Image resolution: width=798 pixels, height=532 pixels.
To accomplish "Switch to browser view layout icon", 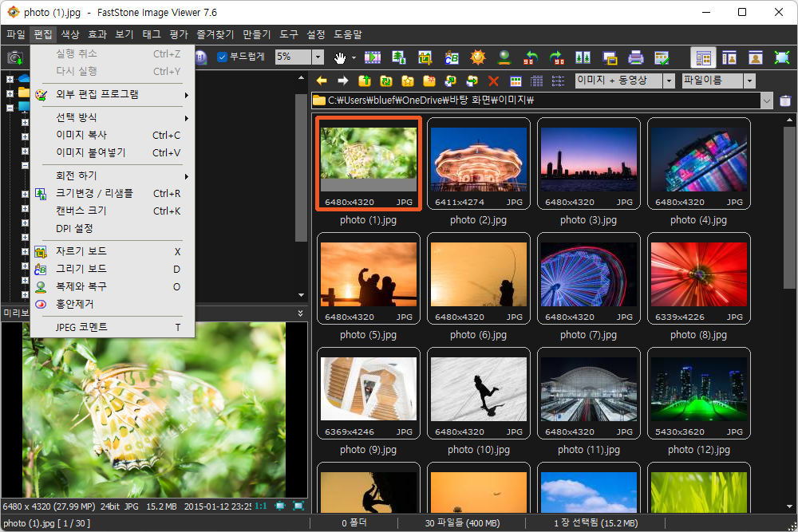I will point(703,57).
